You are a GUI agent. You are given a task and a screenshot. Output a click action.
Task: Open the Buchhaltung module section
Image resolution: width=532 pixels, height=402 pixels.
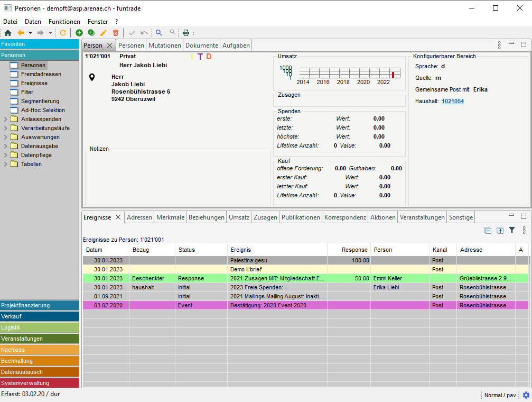coord(39,361)
